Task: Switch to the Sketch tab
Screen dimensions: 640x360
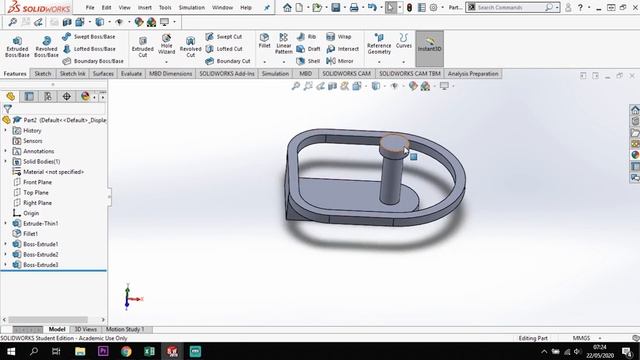Action: 42,74
